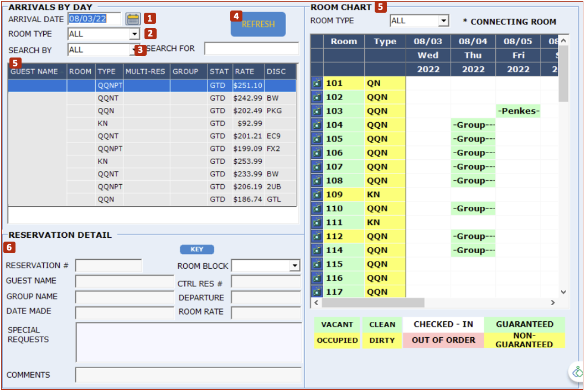The image size is (585, 392).
Task: Expand the Room Block dropdown
Action: [x=294, y=266]
